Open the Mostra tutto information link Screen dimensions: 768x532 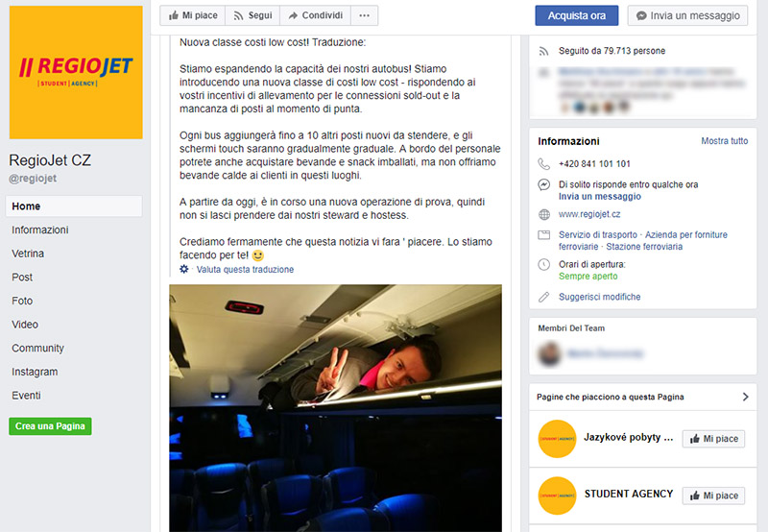coord(725,141)
